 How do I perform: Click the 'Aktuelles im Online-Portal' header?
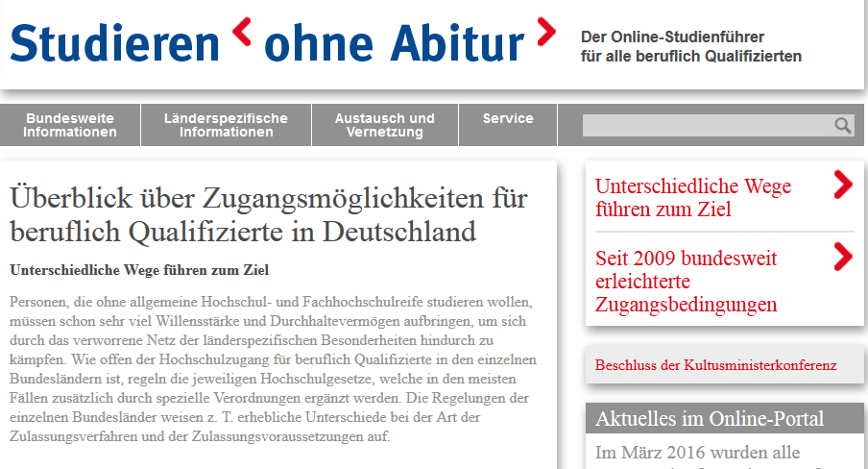(x=710, y=418)
